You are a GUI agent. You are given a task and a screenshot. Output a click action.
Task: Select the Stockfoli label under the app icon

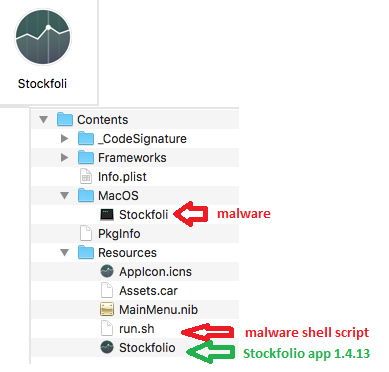pos(42,84)
